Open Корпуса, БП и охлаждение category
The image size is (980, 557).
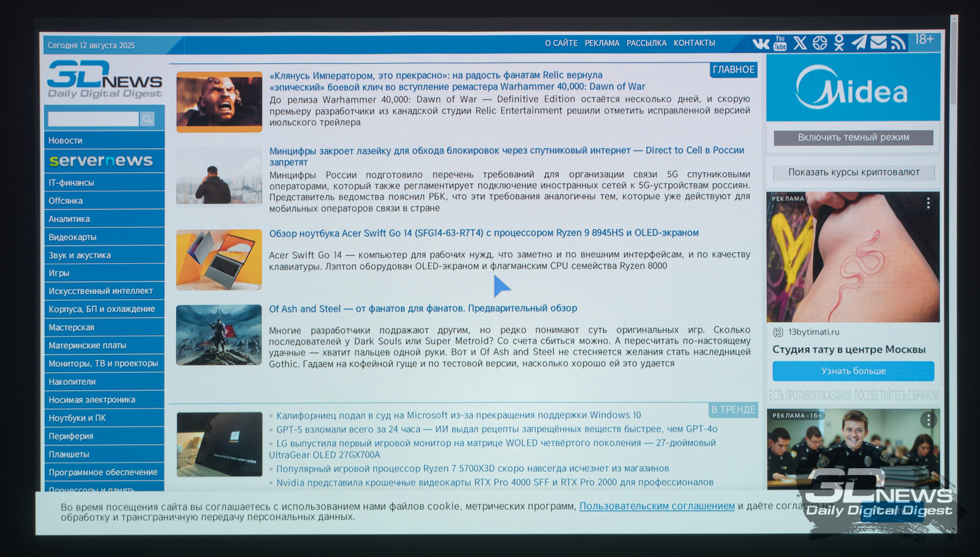click(x=104, y=309)
